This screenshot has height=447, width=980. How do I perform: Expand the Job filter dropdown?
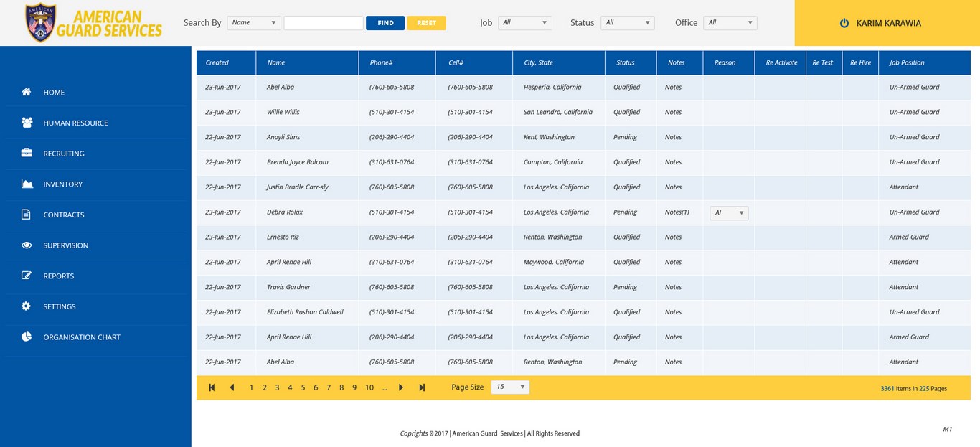point(524,23)
